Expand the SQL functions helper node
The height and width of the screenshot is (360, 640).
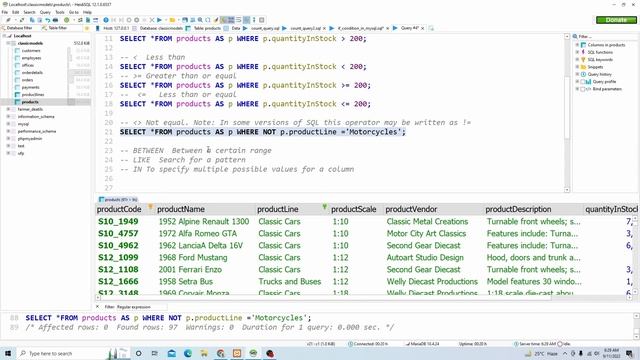577,52
